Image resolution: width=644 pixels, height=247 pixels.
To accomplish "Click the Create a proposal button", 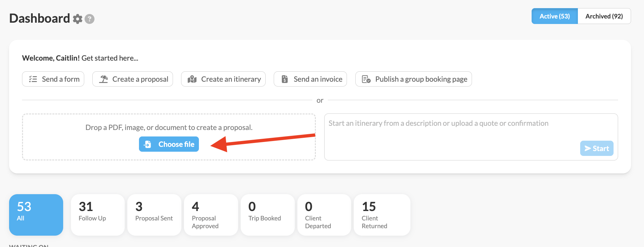I will tap(132, 79).
